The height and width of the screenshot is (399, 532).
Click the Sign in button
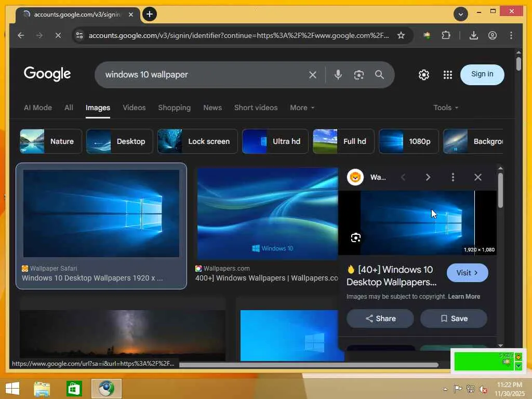(x=482, y=75)
